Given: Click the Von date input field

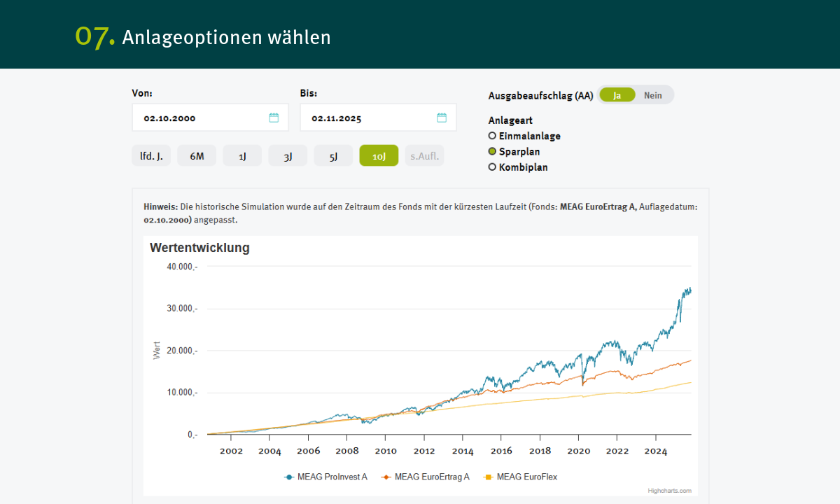Looking at the screenshot, I should point(199,118).
